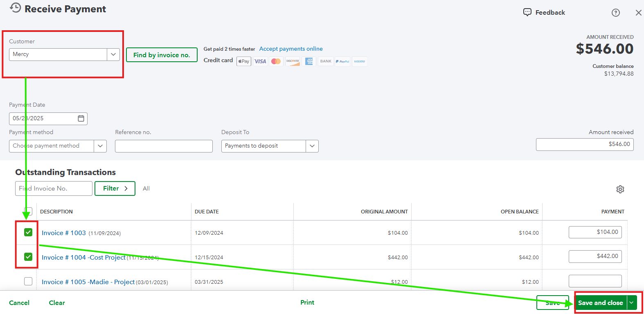The width and height of the screenshot is (644, 314).
Task: Click the open balance $442.00 of Invoice 1004
Action: click(529, 258)
